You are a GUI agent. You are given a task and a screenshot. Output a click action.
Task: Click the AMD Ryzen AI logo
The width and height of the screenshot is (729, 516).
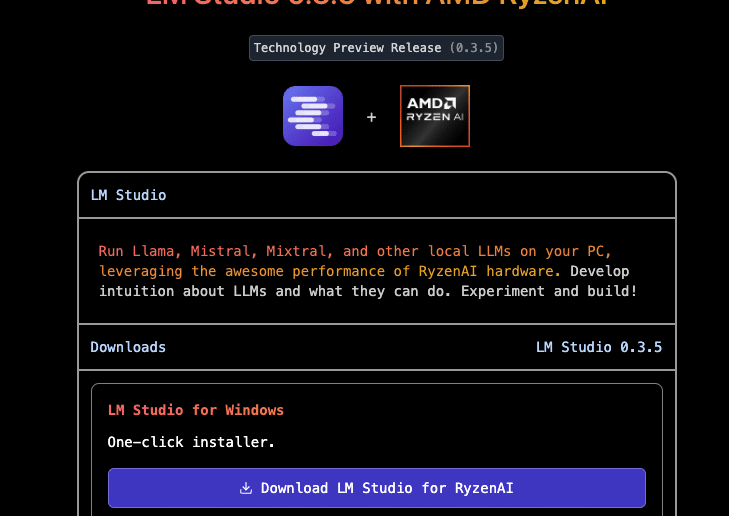coord(435,116)
